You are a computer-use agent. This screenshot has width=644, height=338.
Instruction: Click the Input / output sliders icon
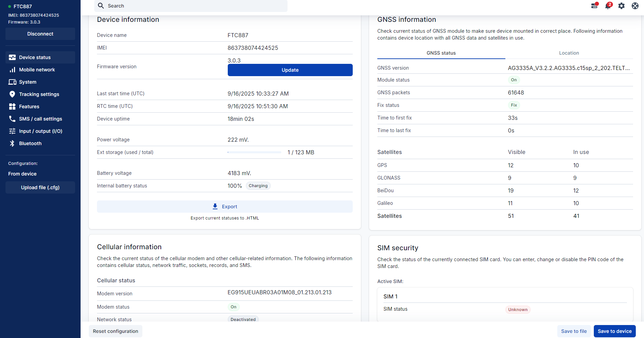click(x=12, y=131)
